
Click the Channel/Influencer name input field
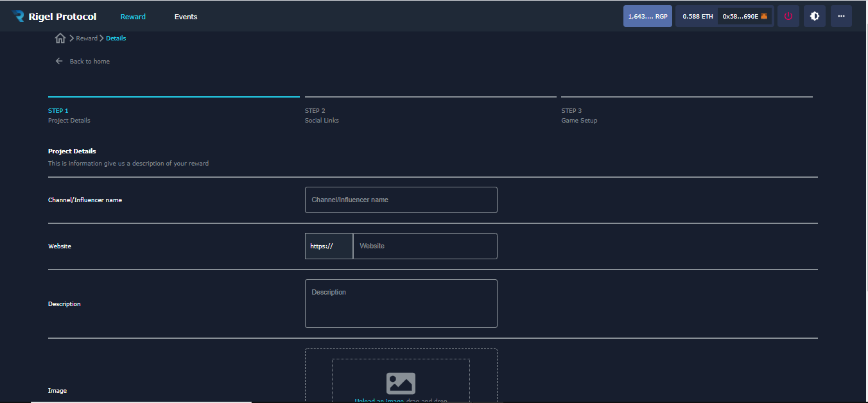(x=401, y=200)
